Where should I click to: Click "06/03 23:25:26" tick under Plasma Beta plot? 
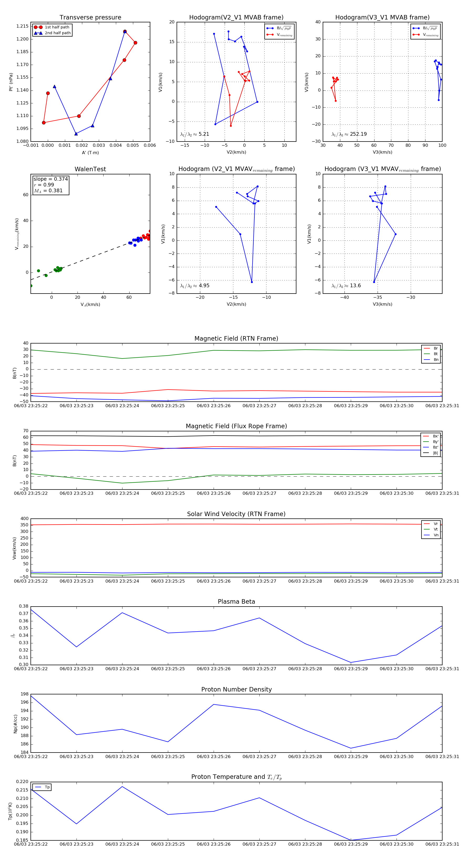(x=213, y=669)
